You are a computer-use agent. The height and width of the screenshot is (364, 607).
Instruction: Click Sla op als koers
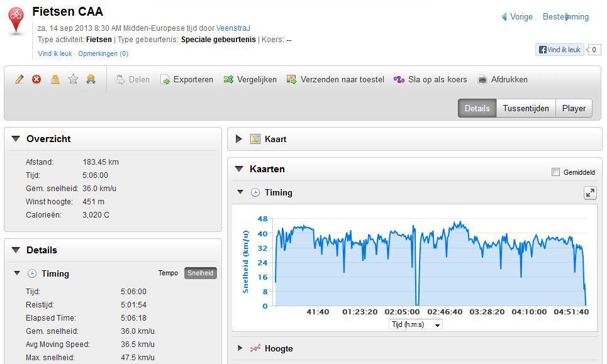(x=430, y=79)
